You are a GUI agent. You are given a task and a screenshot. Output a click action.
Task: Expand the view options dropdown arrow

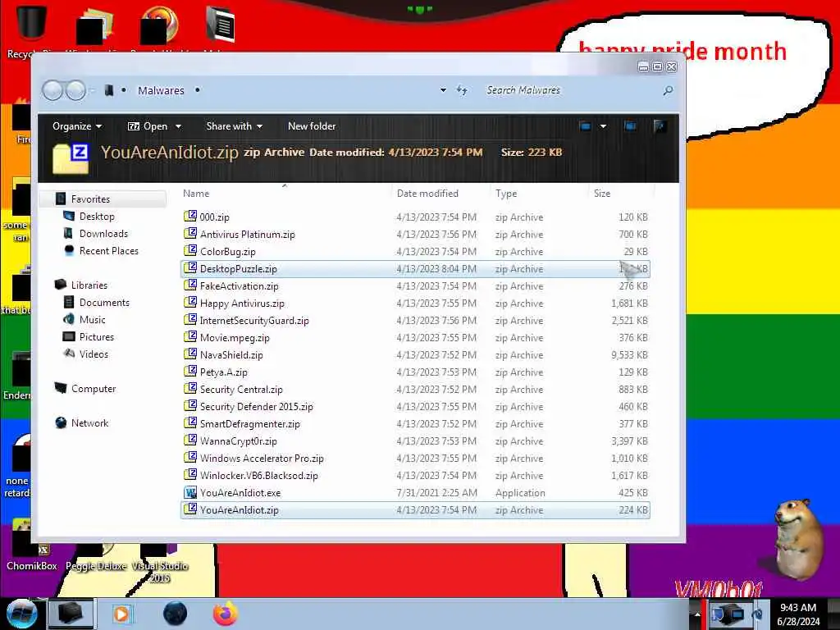coord(603,126)
